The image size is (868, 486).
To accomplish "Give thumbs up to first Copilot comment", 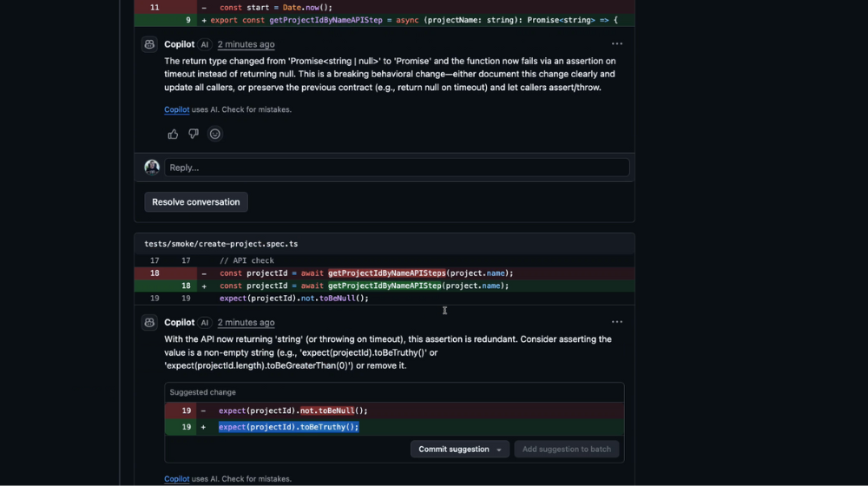I will [x=173, y=134].
